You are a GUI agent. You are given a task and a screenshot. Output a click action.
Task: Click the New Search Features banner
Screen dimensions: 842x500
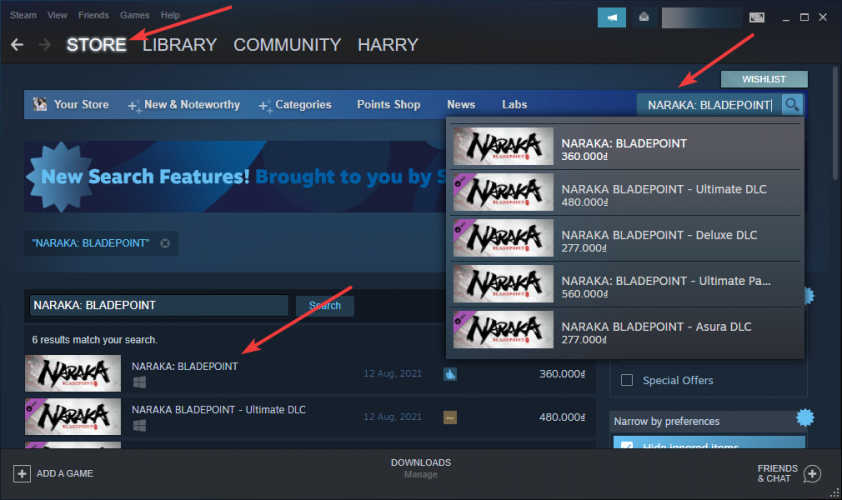(x=235, y=177)
